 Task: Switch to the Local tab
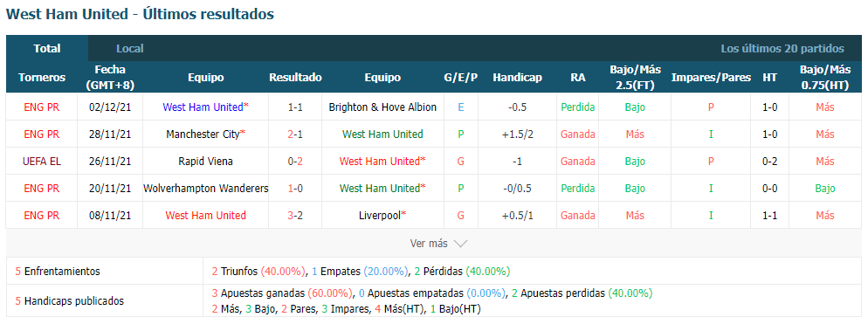(129, 49)
